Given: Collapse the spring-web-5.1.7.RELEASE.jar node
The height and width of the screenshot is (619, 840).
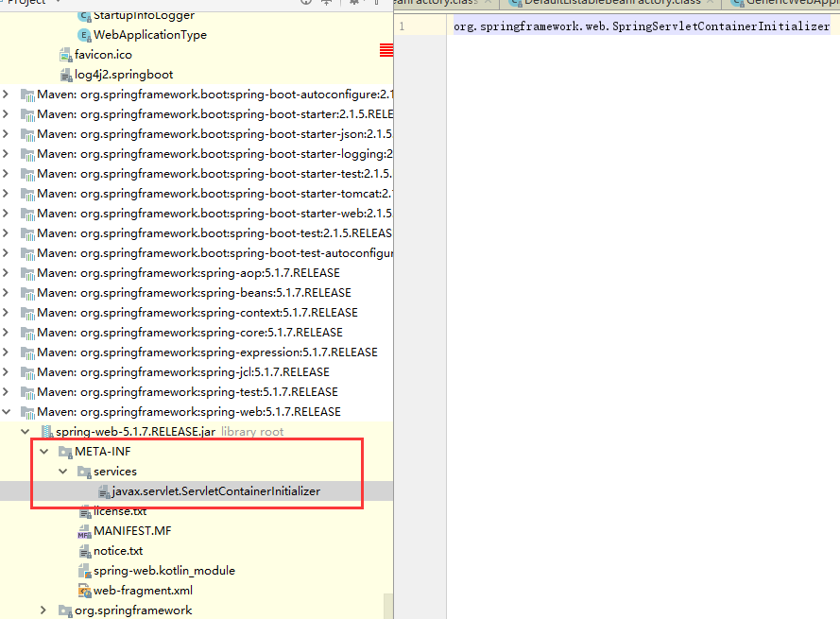Looking at the screenshot, I should [x=26, y=432].
